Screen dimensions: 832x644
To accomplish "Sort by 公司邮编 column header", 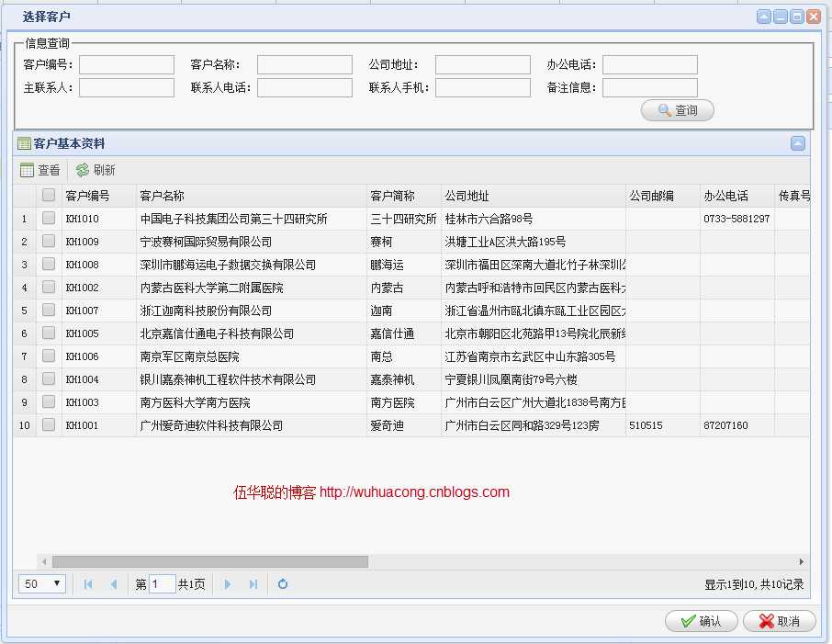I will pyautogui.click(x=663, y=196).
